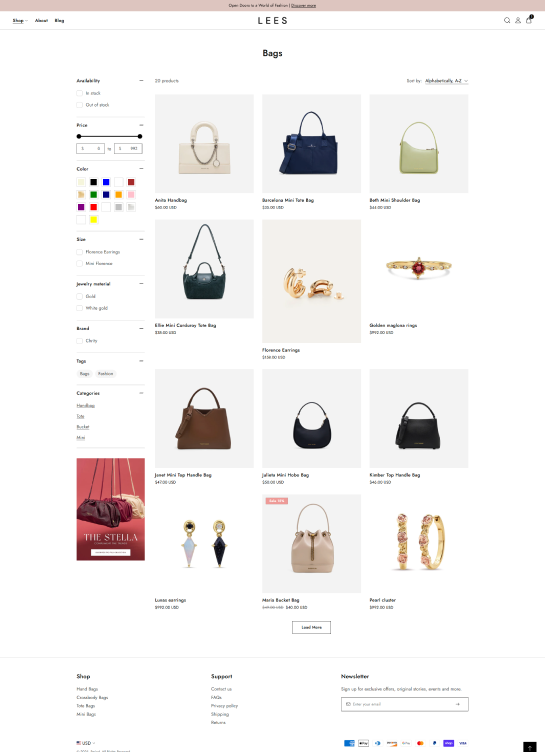Go to the Blog menu item

59,21
